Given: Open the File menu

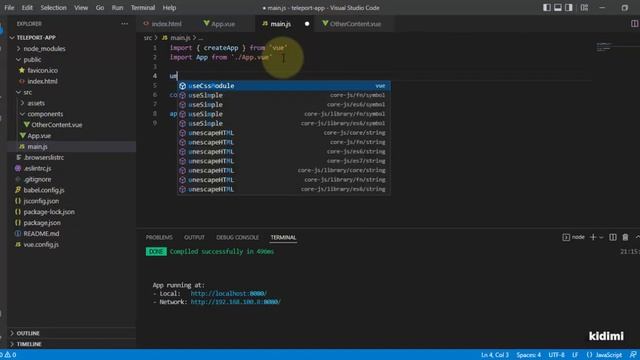Looking at the screenshot, I should tap(9, 8).
